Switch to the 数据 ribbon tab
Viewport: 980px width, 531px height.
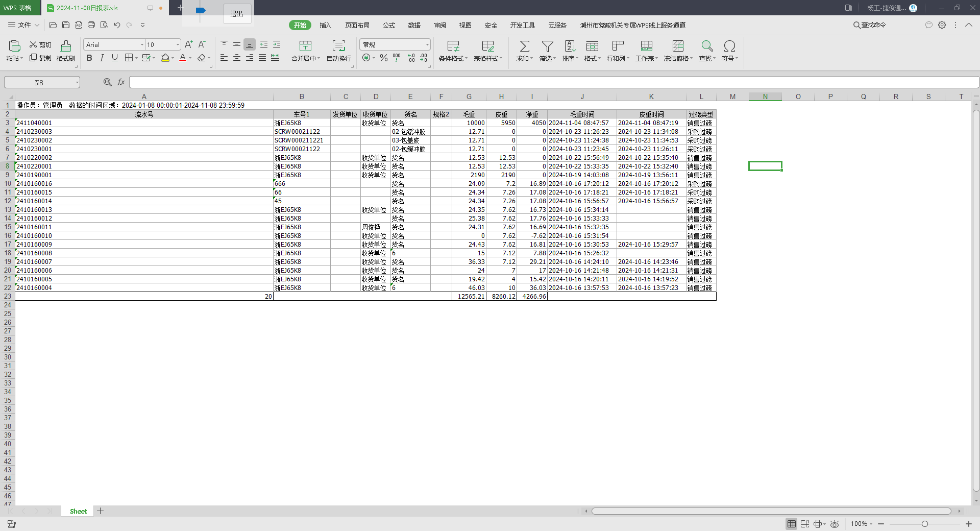point(414,25)
